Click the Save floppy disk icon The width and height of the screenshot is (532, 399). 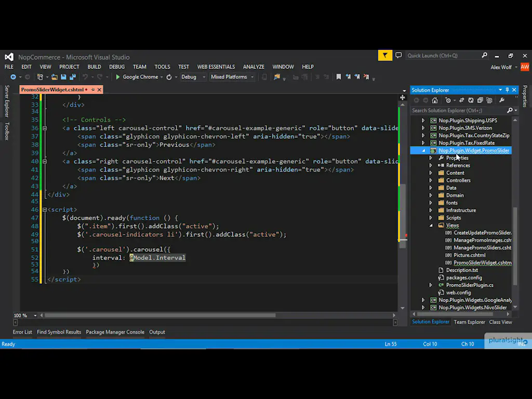click(63, 77)
